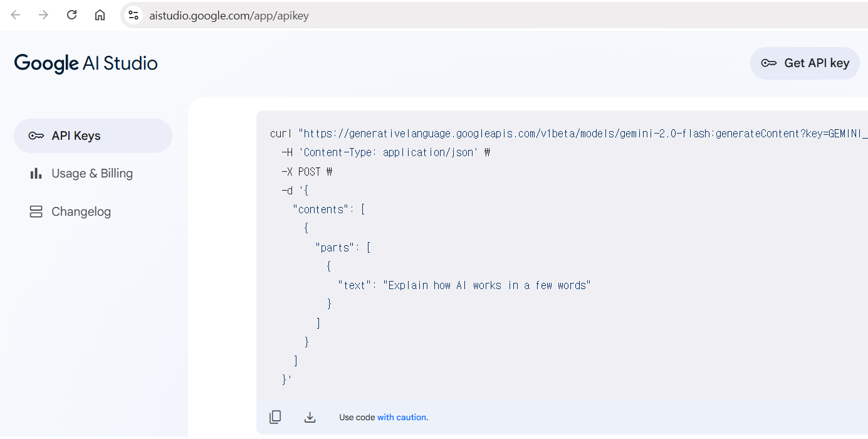Click the key icon beside API Keys
Image resolution: width=868 pixels, height=439 pixels.
(36, 136)
